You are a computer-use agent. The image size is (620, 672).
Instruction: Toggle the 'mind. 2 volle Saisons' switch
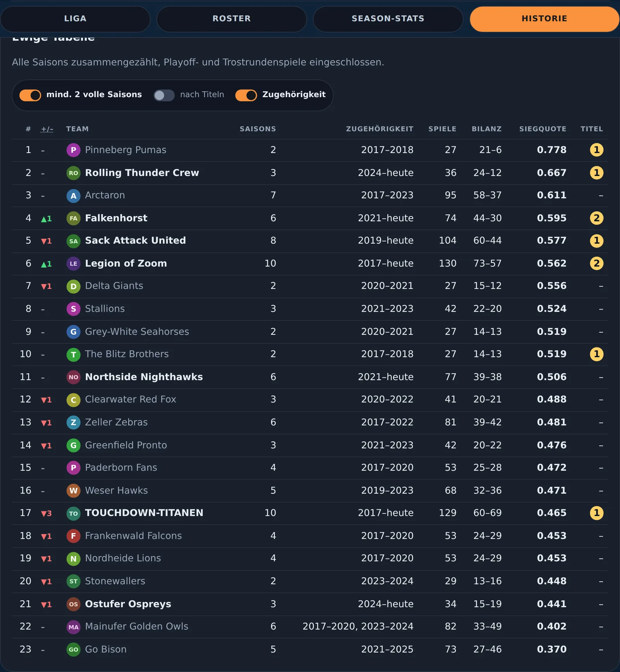click(x=30, y=95)
